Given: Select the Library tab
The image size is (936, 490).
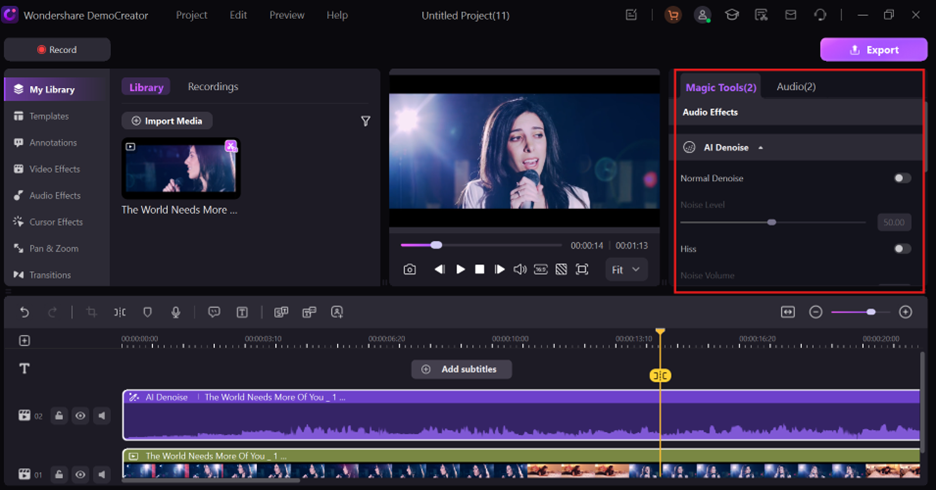Looking at the screenshot, I should tap(146, 87).
